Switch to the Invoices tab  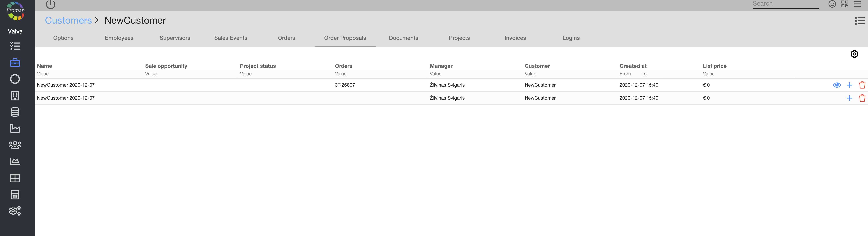[x=515, y=38]
